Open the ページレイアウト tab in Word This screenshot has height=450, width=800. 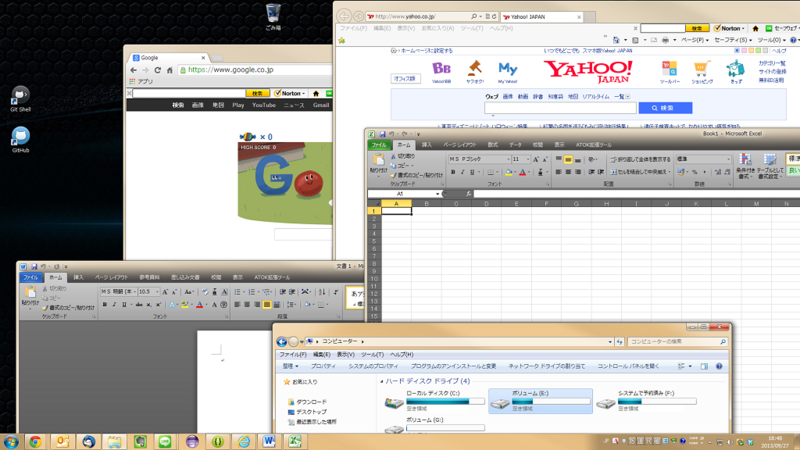click(111, 278)
